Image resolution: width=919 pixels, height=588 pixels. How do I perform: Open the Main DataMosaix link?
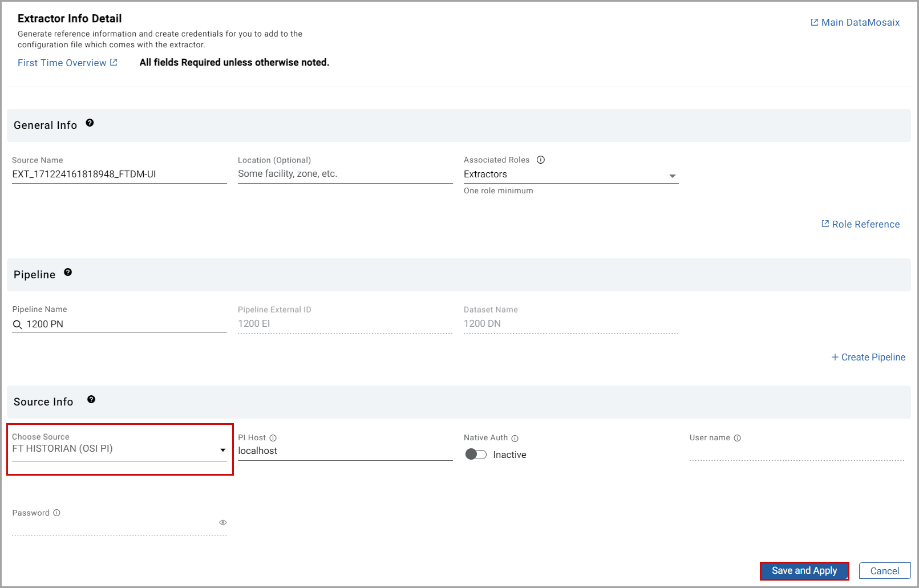(x=855, y=23)
